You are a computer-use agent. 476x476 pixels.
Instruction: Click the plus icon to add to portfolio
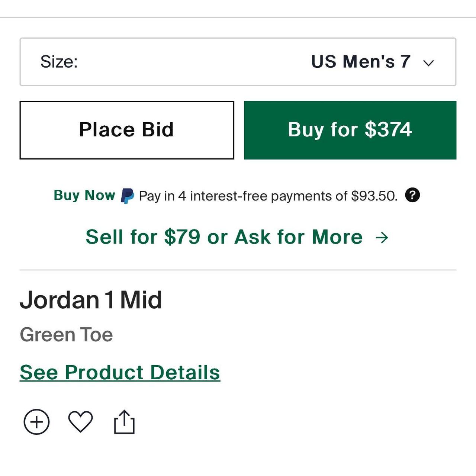tap(37, 421)
